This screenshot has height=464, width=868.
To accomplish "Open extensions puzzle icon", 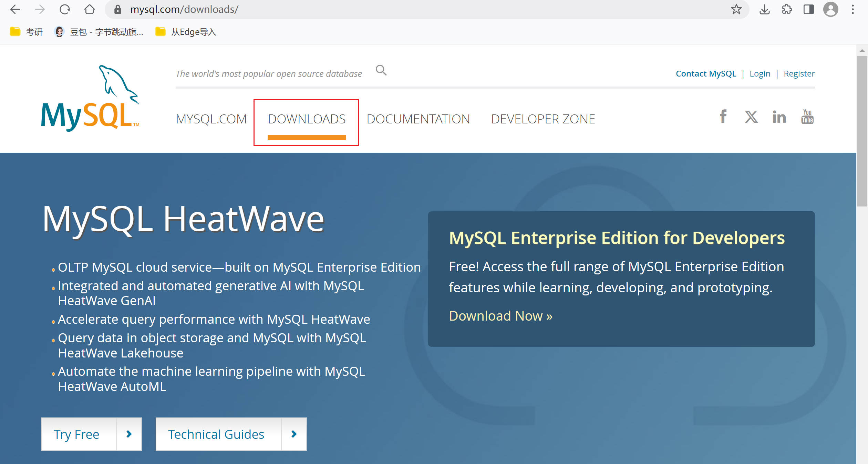I will coord(787,9).
